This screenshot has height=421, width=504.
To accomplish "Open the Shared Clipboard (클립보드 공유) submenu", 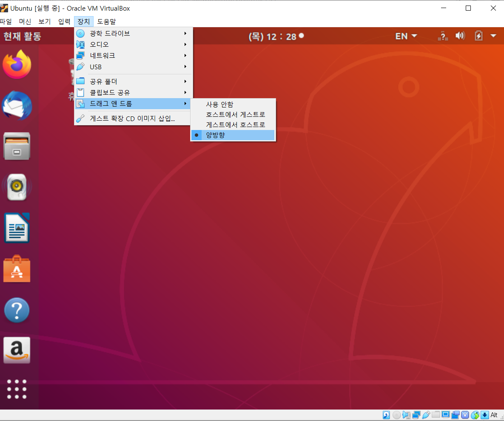I will 134,93.
